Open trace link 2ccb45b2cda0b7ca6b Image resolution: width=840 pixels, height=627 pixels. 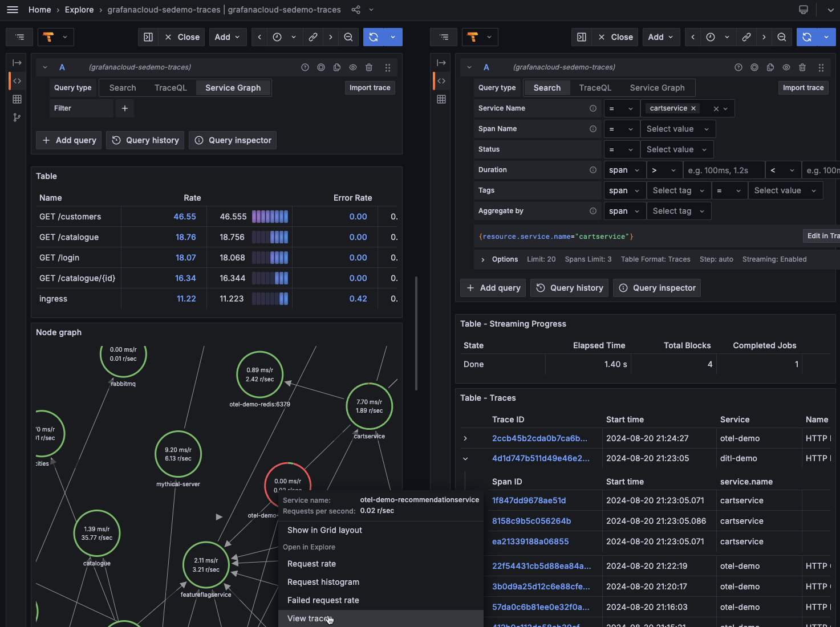point(539,438)
